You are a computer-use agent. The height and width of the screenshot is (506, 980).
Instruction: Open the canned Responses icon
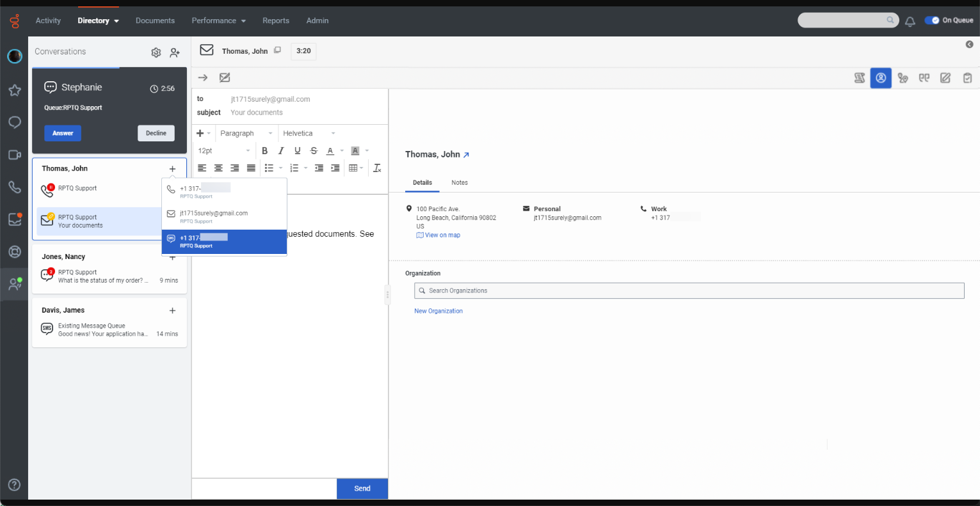pos(924,77)
